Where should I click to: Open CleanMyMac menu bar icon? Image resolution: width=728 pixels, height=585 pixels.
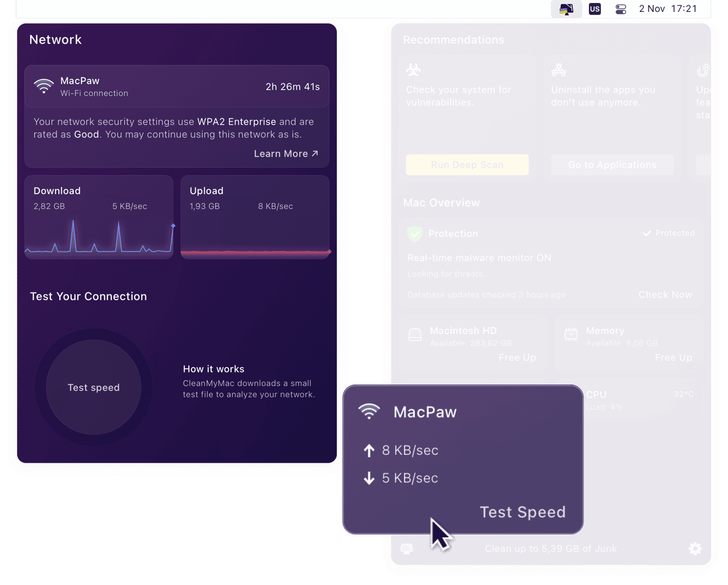click(566, 9)
